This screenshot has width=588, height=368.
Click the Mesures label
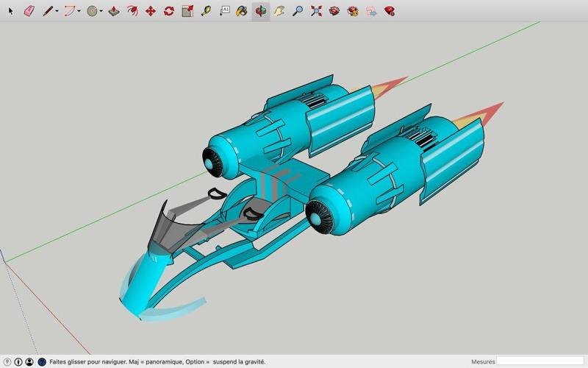point(483,362)
